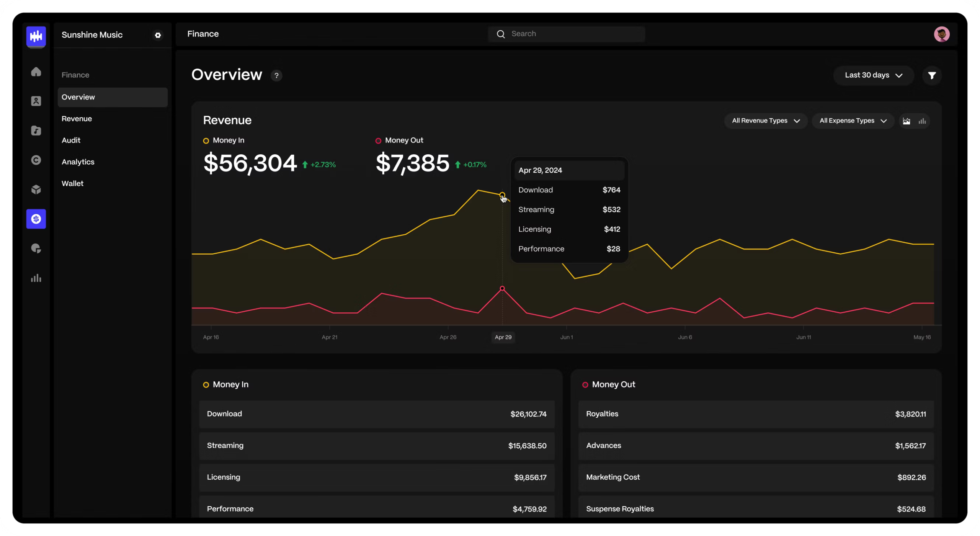Screen dimensions: 980x536
Task: Go to Revenue in Finance menu
Action: [77, 119]
